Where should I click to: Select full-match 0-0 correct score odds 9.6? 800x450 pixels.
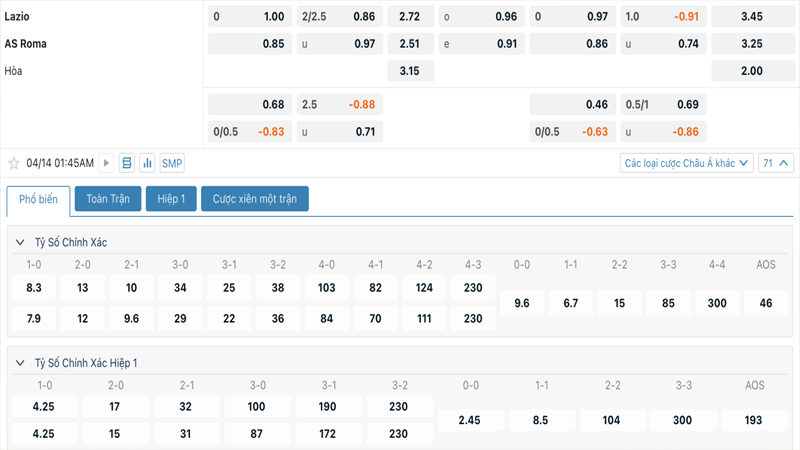tap(521, 303)
